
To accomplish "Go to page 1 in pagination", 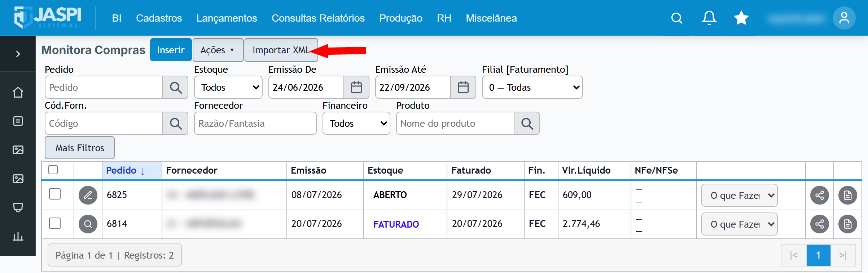I will tap(818, 255).
